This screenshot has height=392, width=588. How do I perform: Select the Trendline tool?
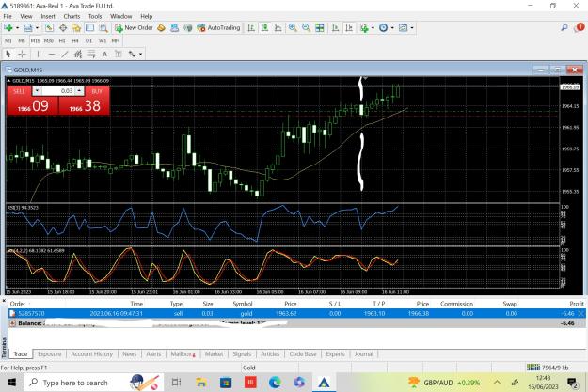pos(65,54)
